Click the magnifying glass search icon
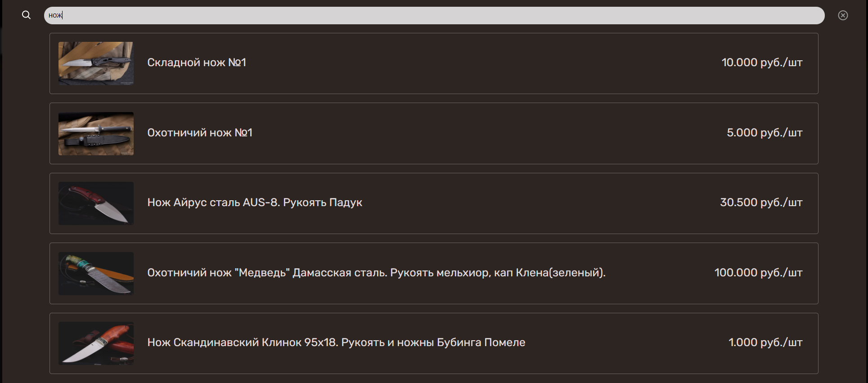 [27, 15]
